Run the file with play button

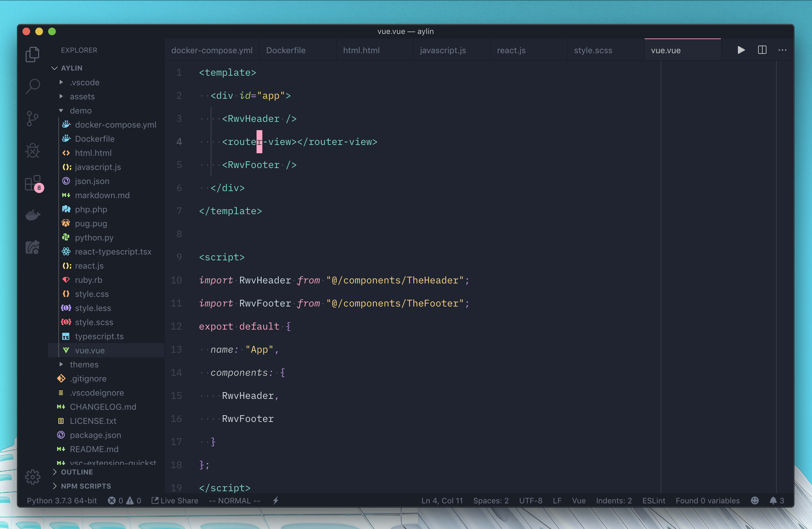741,50
